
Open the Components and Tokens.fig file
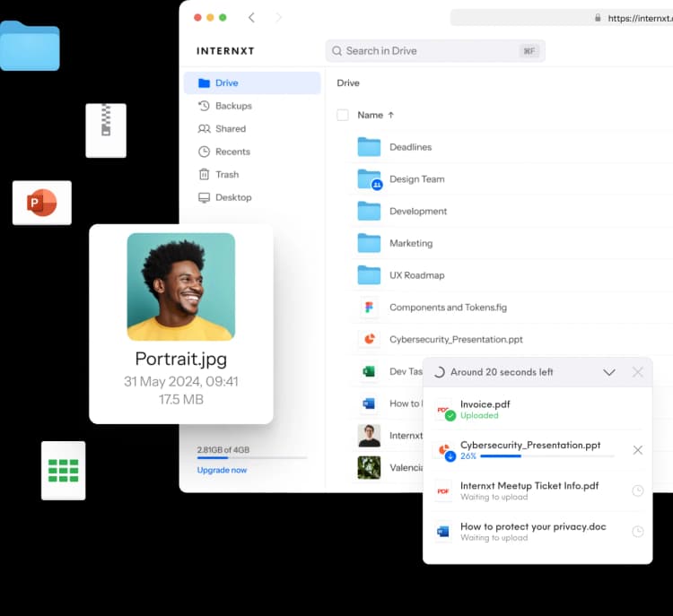pos(447,308)
